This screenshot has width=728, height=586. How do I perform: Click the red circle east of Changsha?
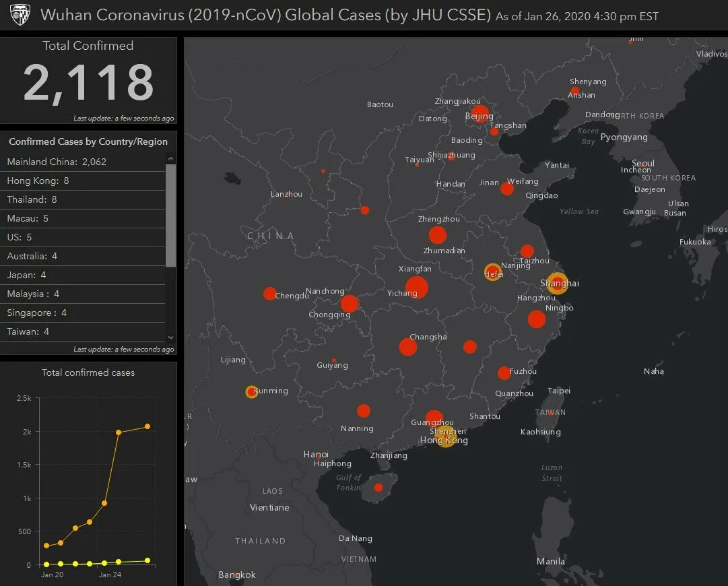point(470,346)
